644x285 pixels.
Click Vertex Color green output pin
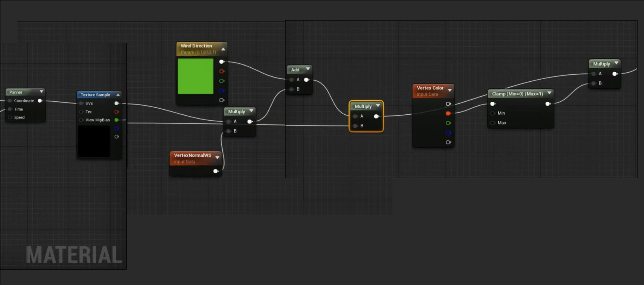click(448, 123)
